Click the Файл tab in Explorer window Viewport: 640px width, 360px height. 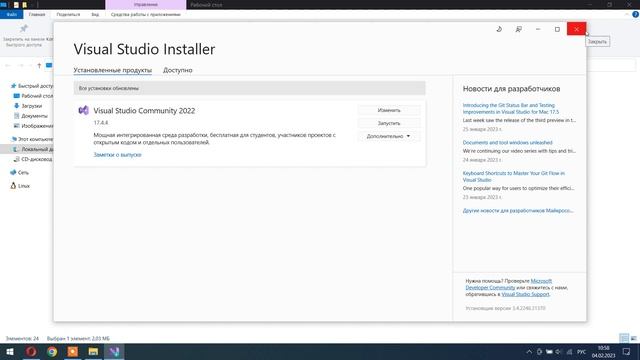[11, 14]
